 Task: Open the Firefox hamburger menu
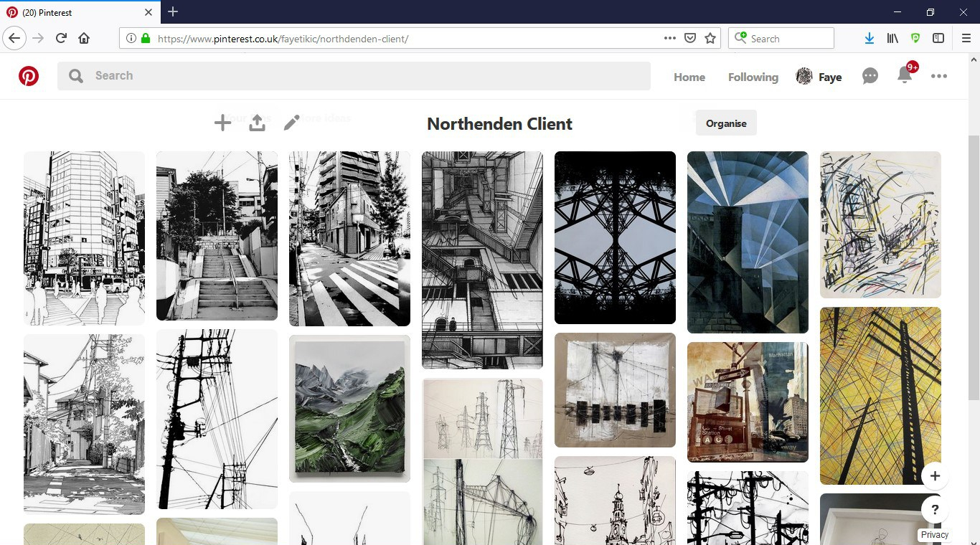tap(966, 39)
